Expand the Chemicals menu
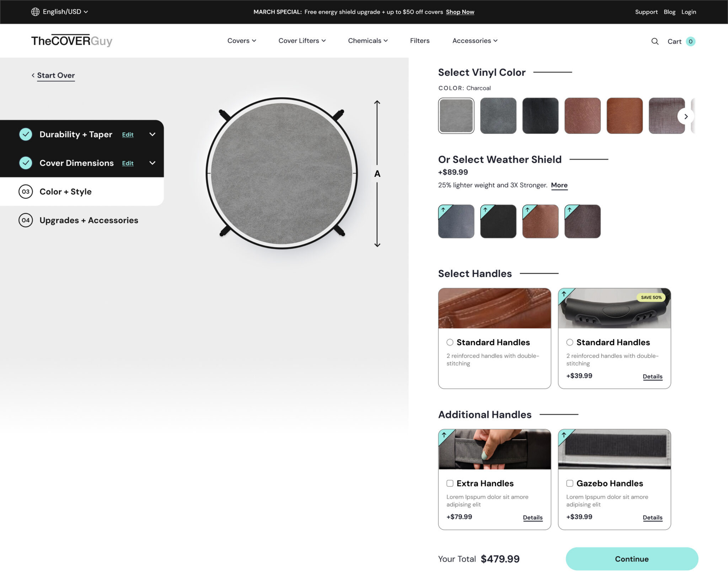 click(x=368, y=41)
